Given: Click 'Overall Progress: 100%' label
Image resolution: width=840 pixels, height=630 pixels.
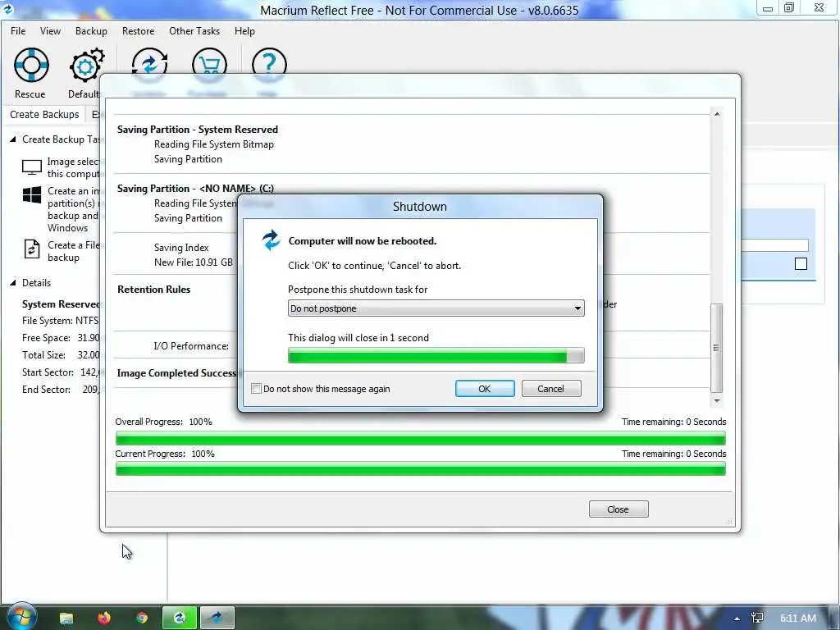Looking at the screenshot, I should (x=163, y=422).
